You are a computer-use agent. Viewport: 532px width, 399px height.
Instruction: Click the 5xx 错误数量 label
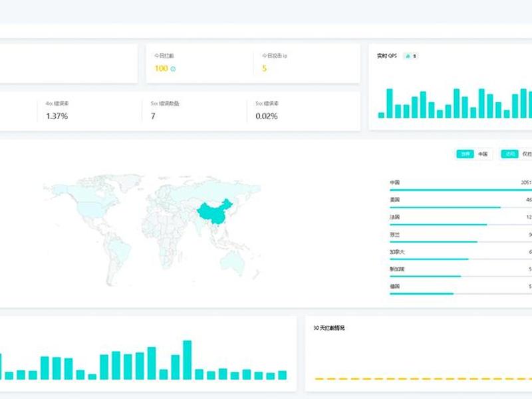pos(165,104)
